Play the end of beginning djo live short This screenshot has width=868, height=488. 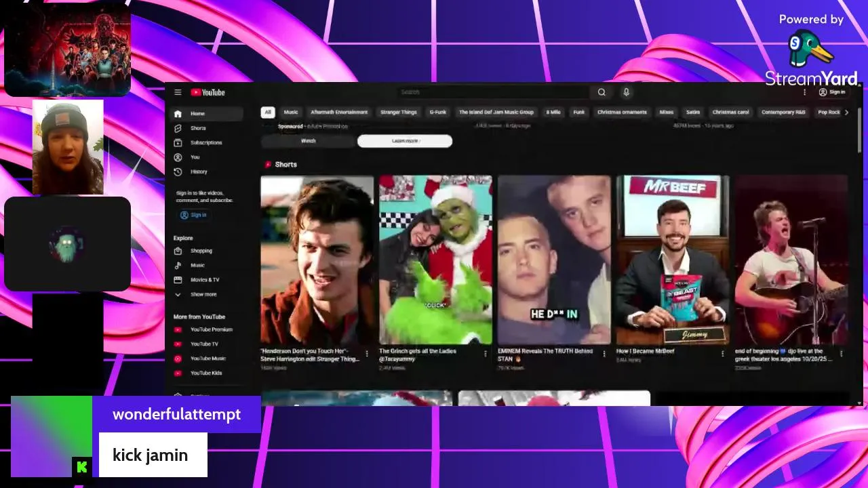pyautogui.click(x=791, y=260)
